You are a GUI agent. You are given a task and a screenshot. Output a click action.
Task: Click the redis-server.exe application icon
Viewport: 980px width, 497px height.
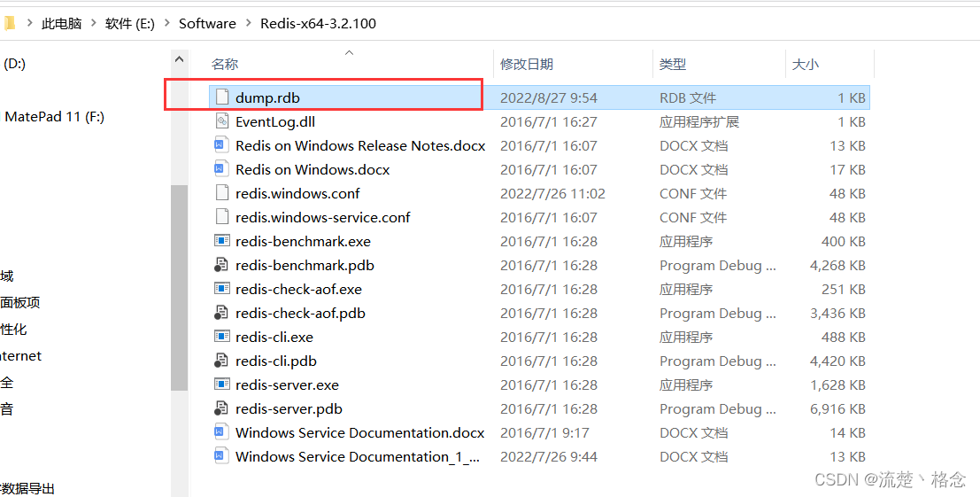click(x=221, y=384)
